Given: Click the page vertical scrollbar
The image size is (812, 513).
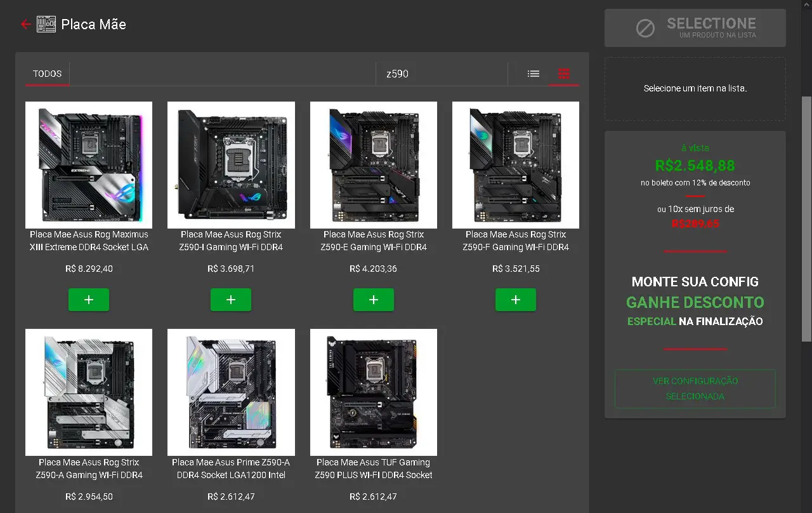Looking at the screenshot, I should point(806,219).
